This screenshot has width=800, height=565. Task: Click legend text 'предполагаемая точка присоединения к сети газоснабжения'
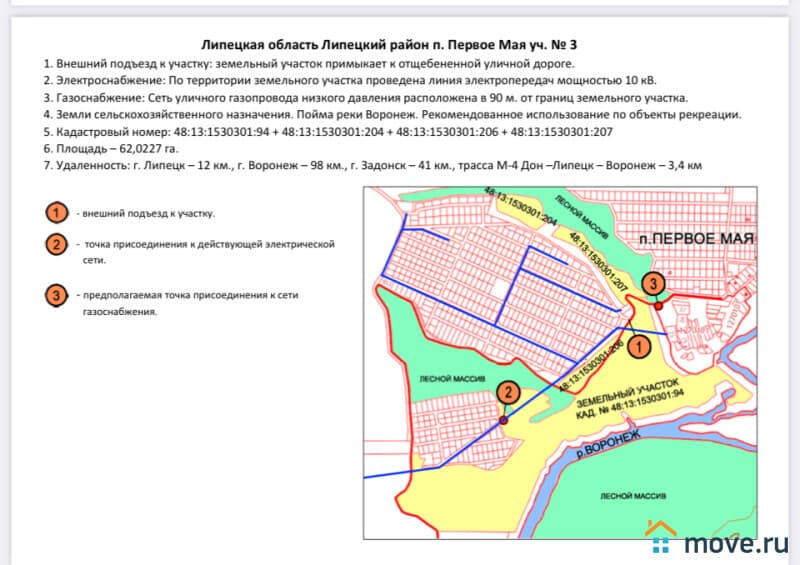tap(188, 303)
